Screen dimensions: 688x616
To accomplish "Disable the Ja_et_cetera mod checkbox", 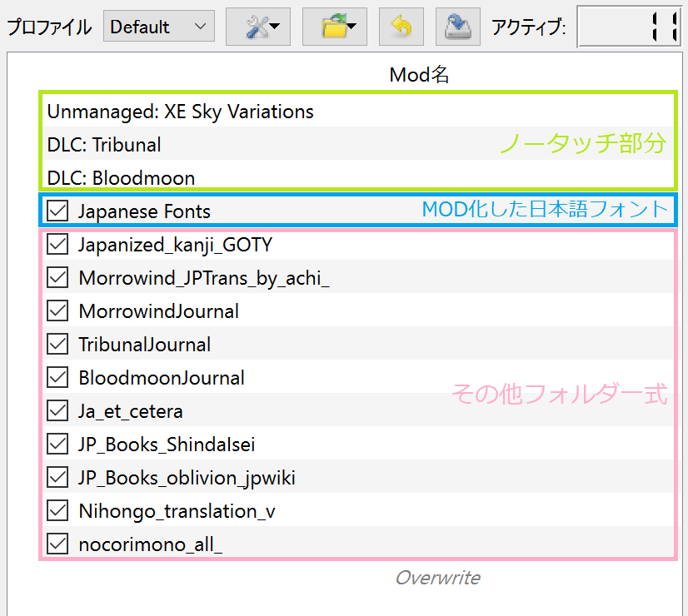I will [57, 411].
